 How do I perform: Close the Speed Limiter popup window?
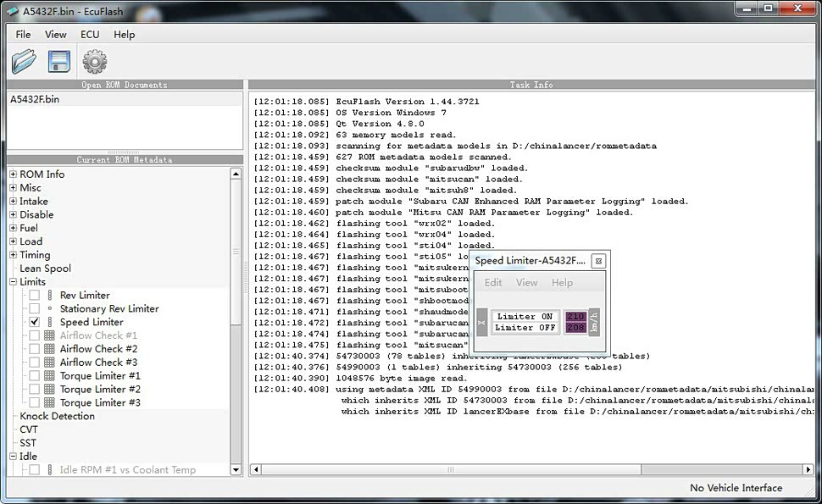(598, 261)
